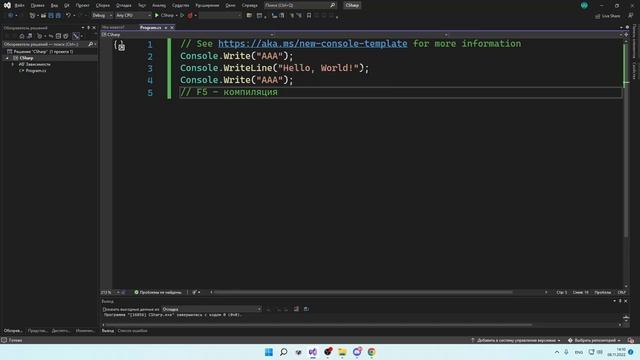Screen dimensions: 640x360
Task: Start debugging with the green play button
Action: click(x=157, y=16)
